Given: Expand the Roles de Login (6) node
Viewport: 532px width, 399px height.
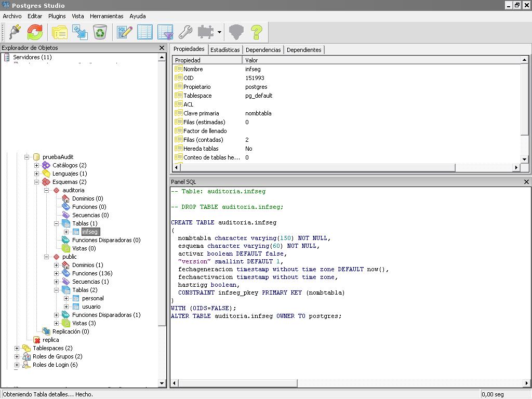Looking at the screenshot, I should click(17, 365).
